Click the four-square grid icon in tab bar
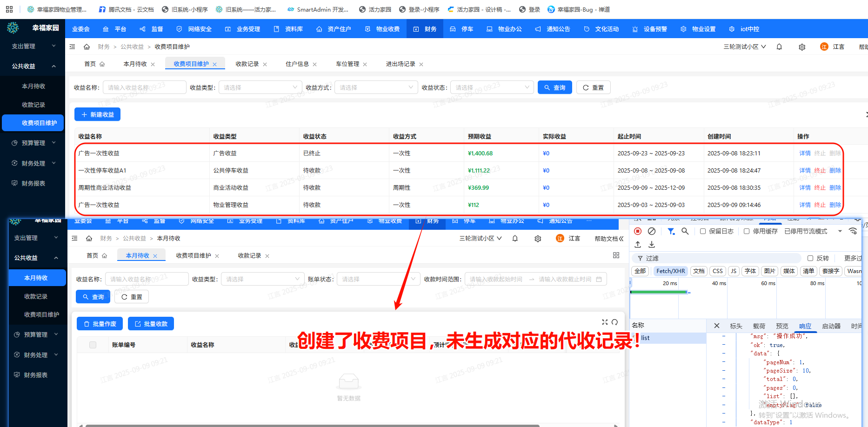Screen dimensions: 868x427 tap(616, 255)
